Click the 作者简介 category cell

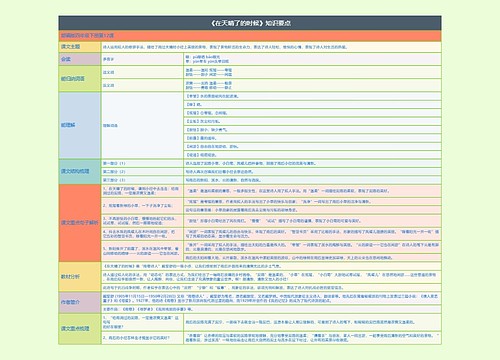coord(80,302)
